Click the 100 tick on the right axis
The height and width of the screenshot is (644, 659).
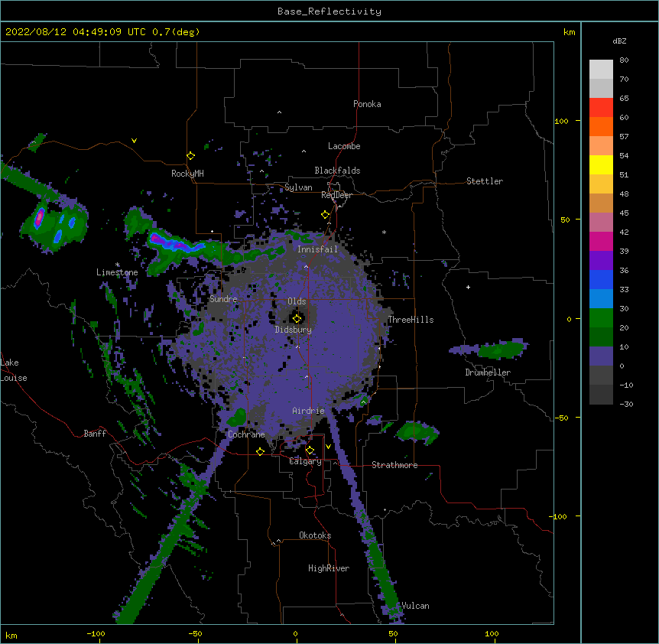[561, 121]
